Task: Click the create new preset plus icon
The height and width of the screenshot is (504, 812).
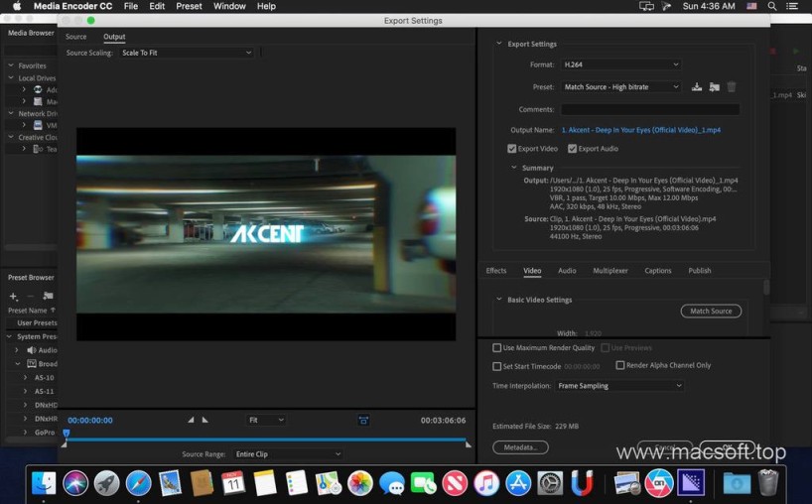Action: pos(14,296)
